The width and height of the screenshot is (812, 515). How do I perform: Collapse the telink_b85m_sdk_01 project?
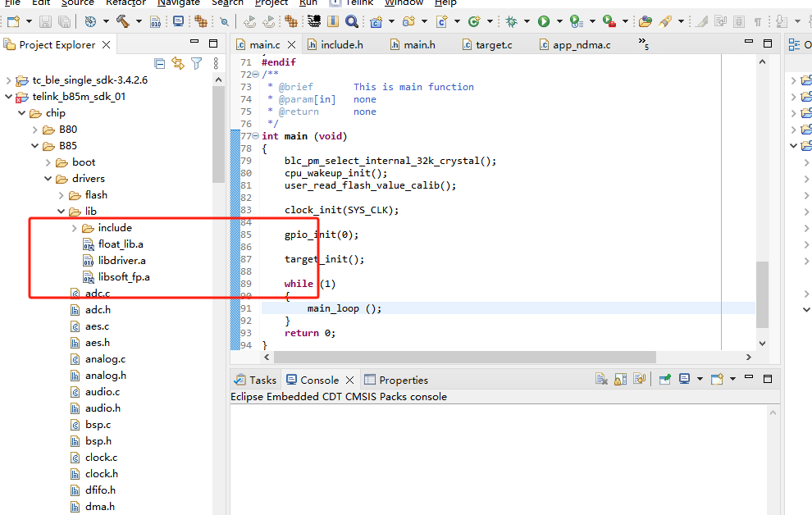8,96
